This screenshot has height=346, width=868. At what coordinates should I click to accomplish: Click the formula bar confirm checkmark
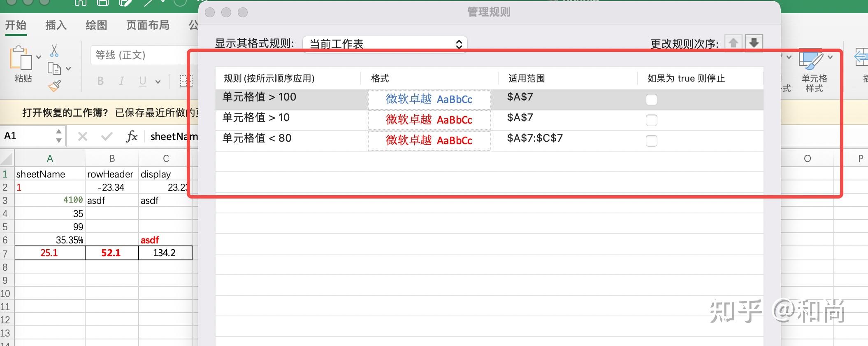[107, 136]
